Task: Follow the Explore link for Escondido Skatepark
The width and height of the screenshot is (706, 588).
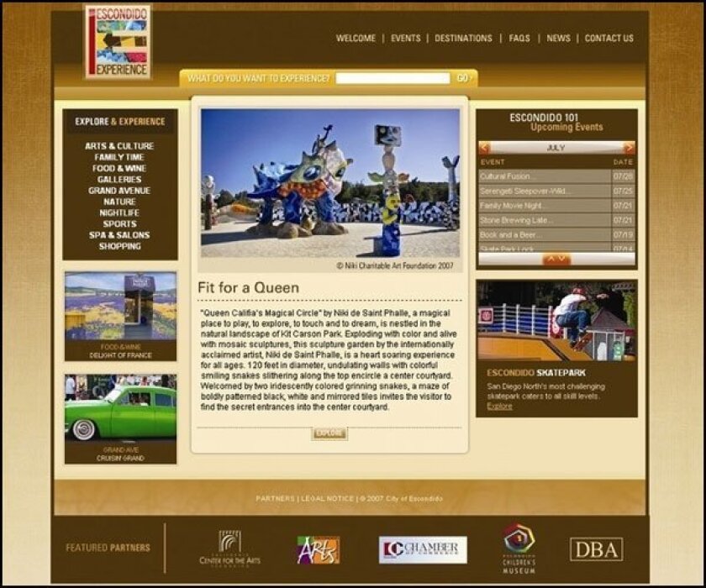Action: coord(499,407)
